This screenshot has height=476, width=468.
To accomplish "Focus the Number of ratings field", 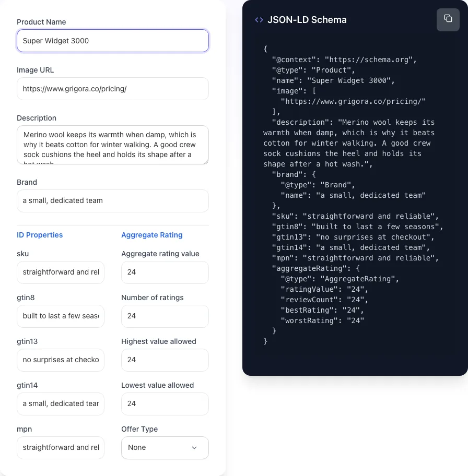I will tap(165, 316).
